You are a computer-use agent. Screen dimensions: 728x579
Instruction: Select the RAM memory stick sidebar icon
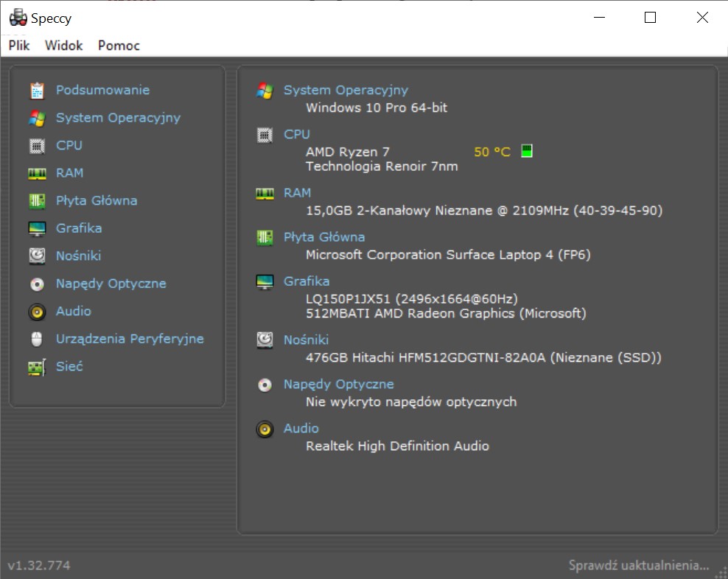tap(37, 173)
